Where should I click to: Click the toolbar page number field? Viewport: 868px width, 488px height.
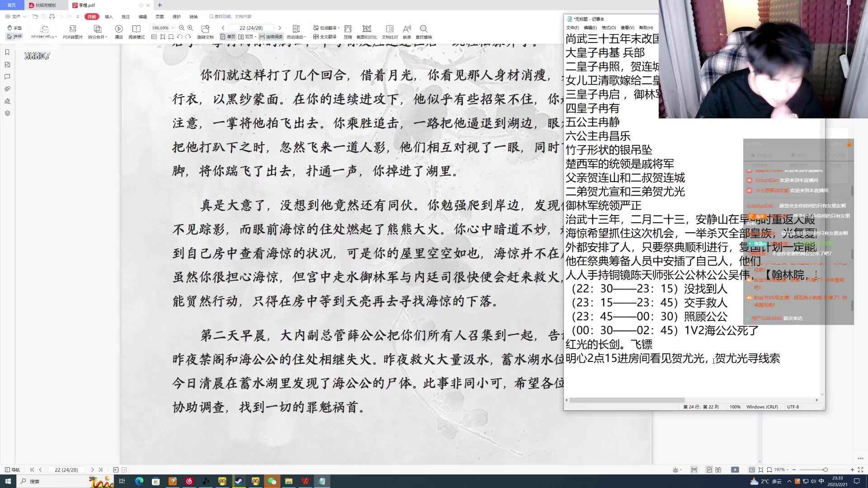click(x=251, y=28)
